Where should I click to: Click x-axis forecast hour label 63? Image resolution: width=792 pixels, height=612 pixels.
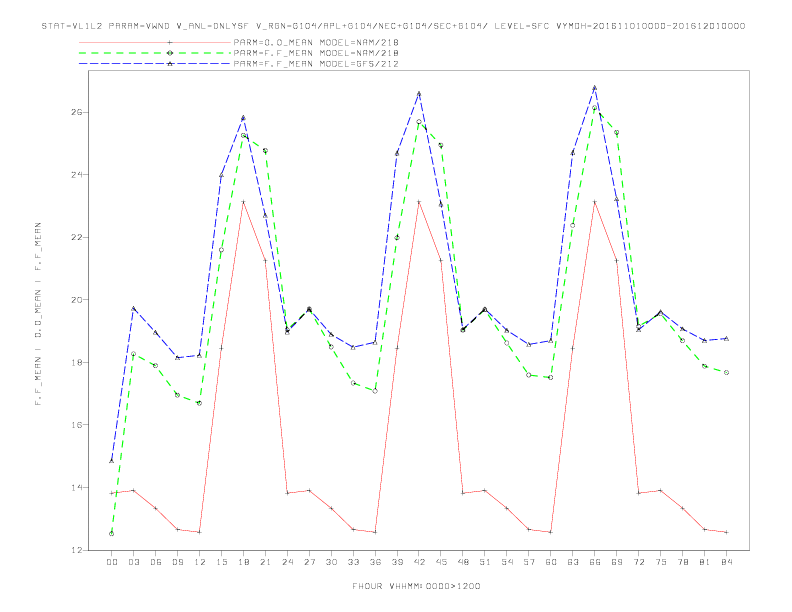click(573, 562)
